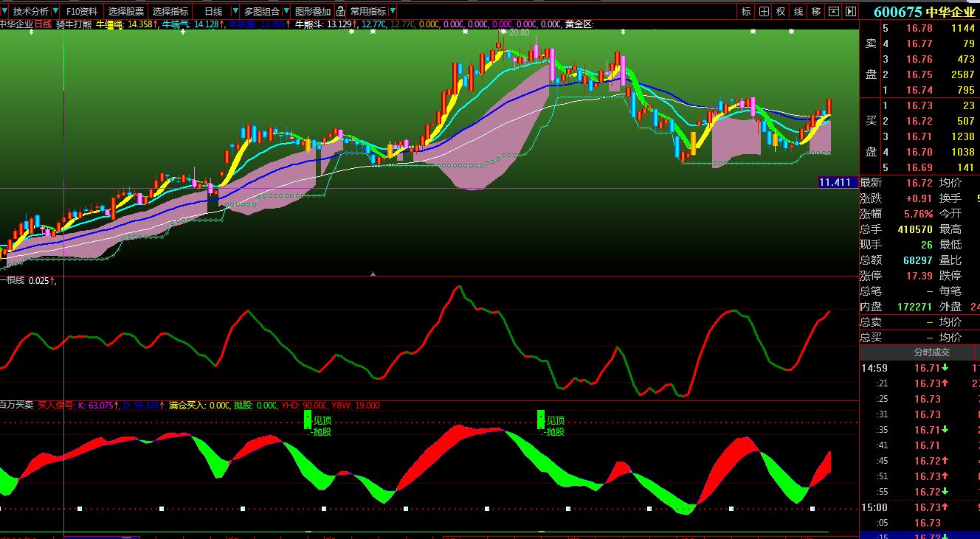Screen dimensions: 980x539
Task: Expand the dropdown arrow right of 日线
Action: coord(235,11)
